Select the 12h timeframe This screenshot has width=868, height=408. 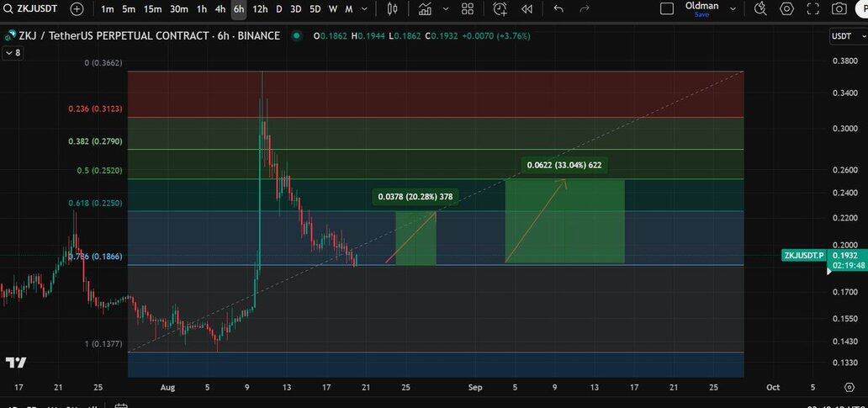[260, 9]
